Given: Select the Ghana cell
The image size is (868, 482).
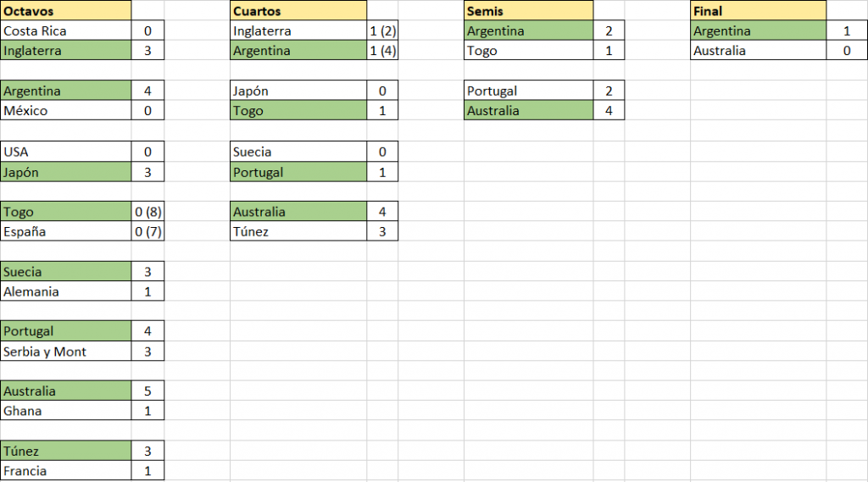Looking at the screenshot, I should pyautogui.click(x=66, y=411).
